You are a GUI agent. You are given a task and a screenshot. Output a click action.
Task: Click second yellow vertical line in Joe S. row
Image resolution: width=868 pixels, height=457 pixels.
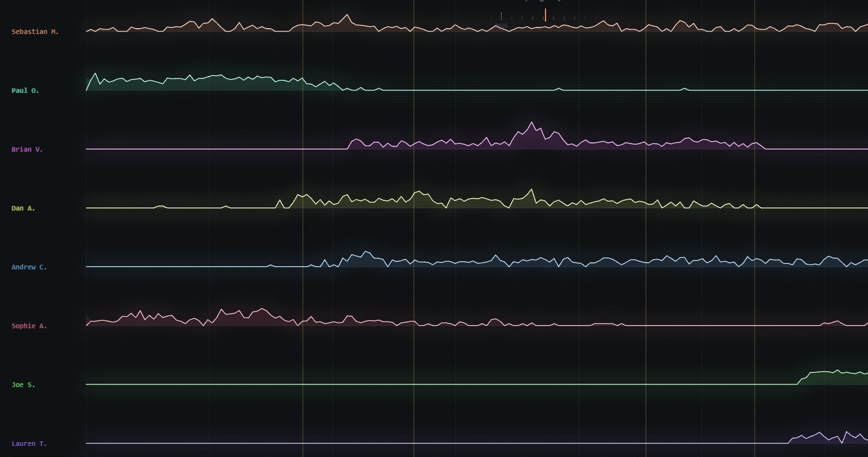pos(413,385)
